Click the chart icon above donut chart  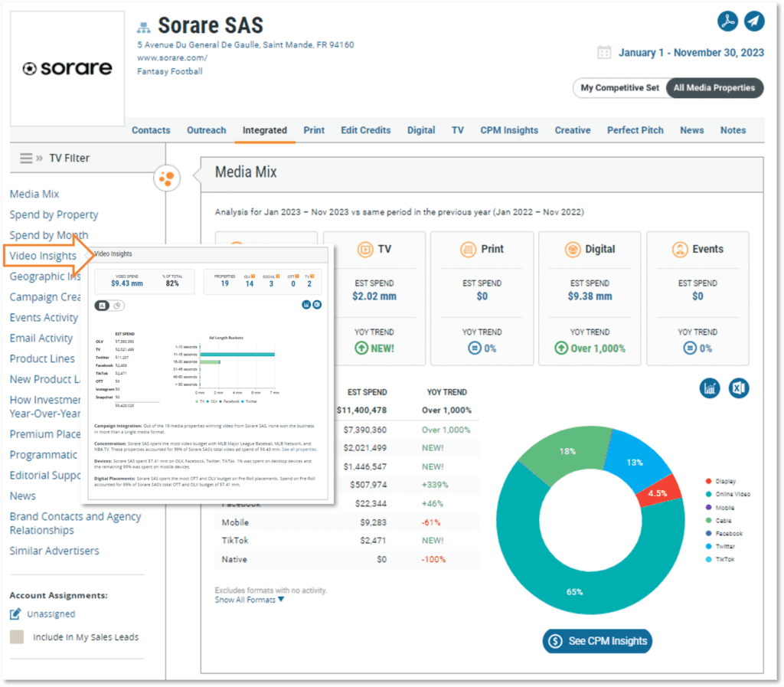710,388
